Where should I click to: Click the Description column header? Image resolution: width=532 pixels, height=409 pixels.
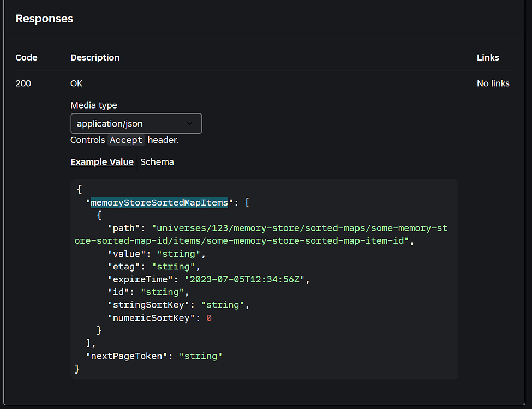[95, 57]
